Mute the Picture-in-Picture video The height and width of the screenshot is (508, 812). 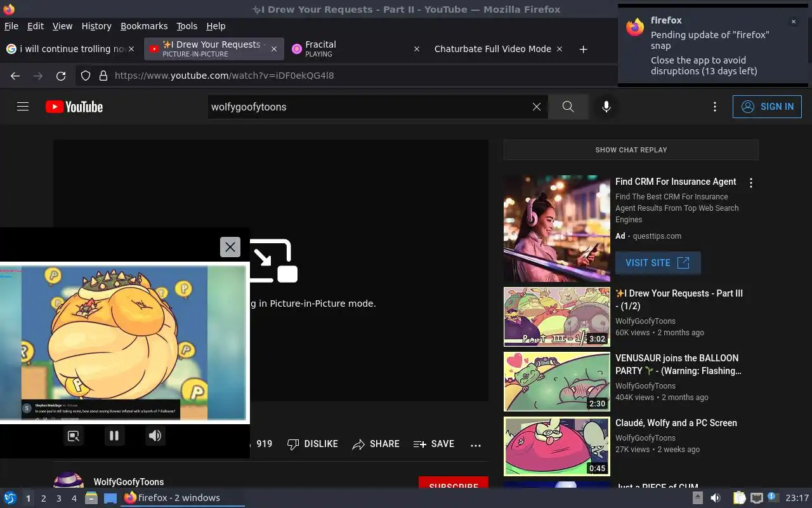click(155, 436)
